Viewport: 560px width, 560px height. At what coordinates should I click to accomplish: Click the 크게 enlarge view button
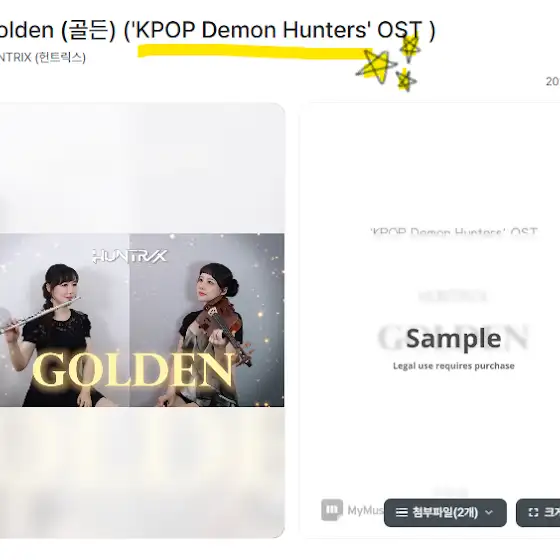point(538,512)
